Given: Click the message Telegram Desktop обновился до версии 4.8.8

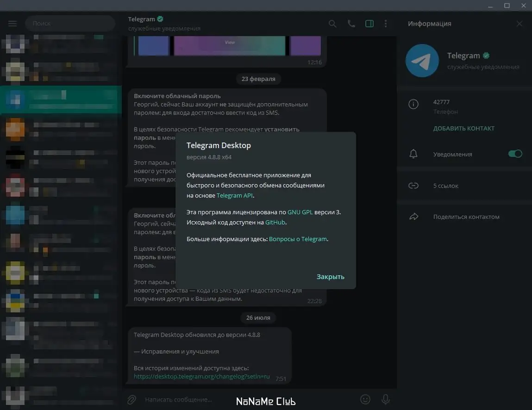Looking at the screenshot, I should tap(209, 356).
